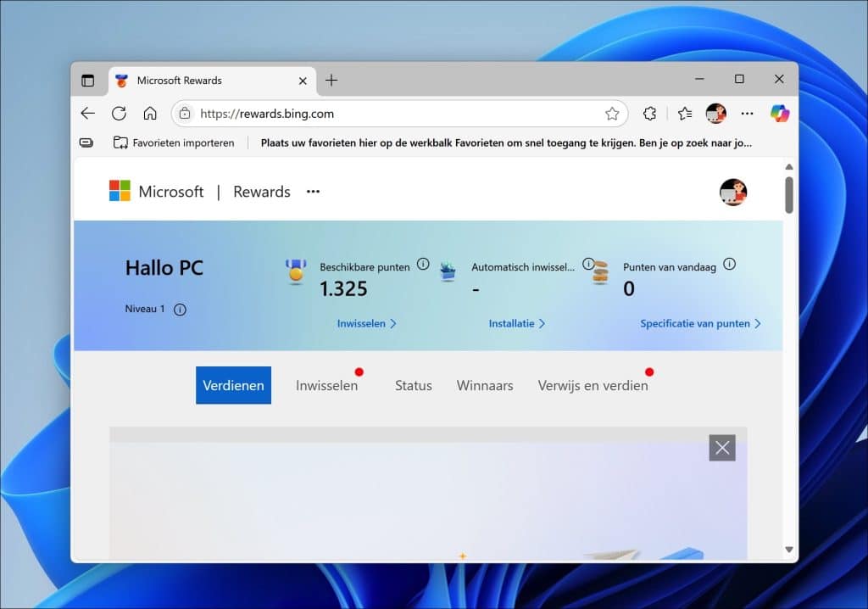Open the more options dots beside Rewards
The image size is (868, 609).
313,192
